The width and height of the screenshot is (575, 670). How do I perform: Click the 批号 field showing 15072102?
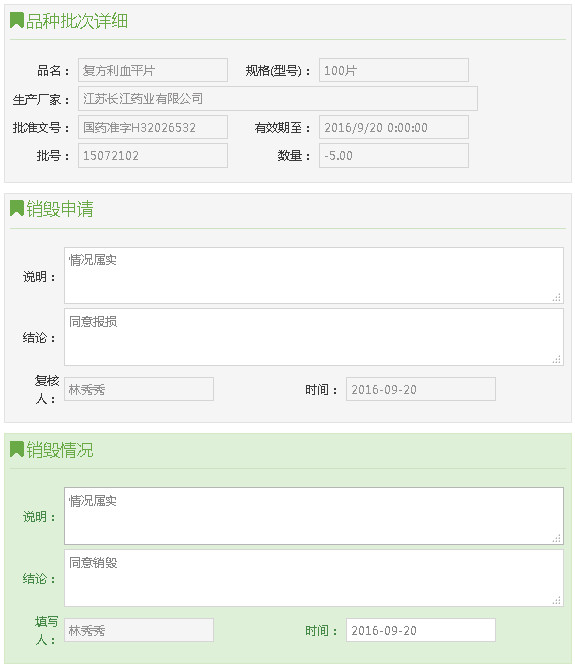[153, 156]
